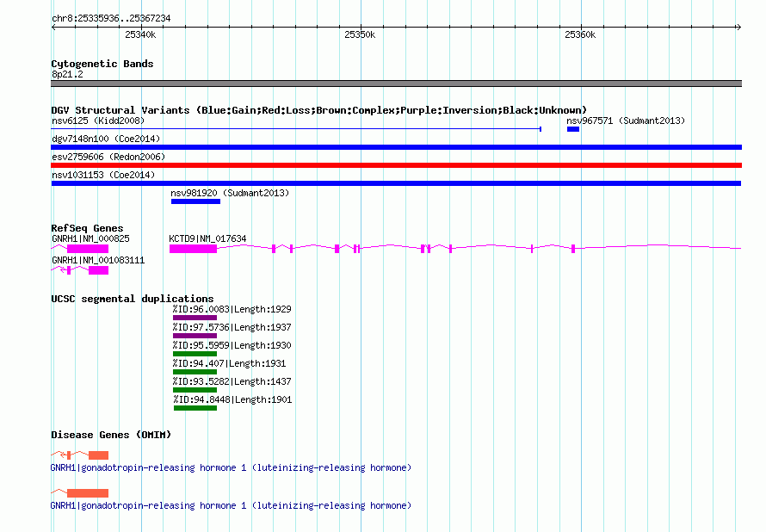The width and height of the screenshot is (766, 532).
Task: Select the second OMIM GNRH1 orange exon block
Action: (88, 493)
